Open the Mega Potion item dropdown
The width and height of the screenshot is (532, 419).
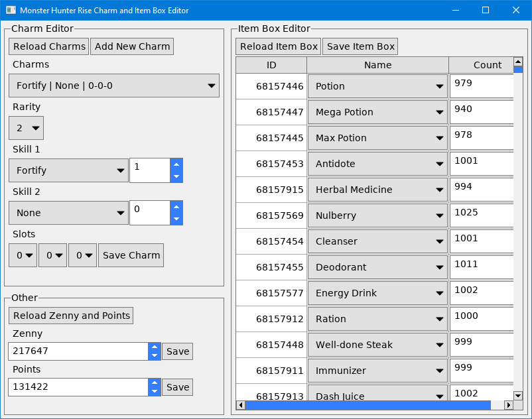coord(377,112)
